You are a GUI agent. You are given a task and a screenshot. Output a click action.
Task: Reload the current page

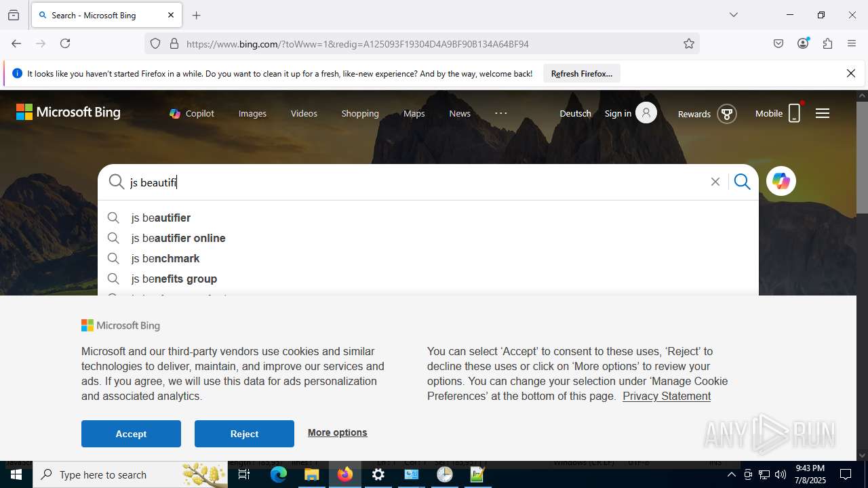click(65, 43)
